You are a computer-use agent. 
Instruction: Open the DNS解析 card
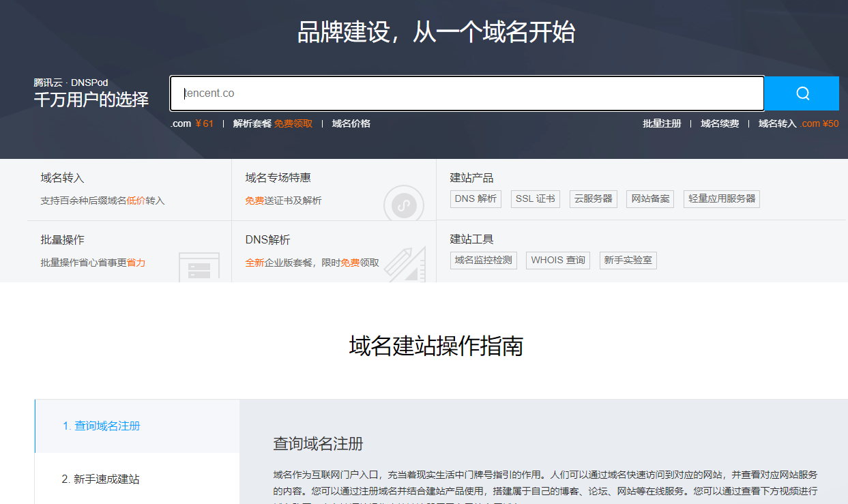pyautogui.click(x=334, y=252)
